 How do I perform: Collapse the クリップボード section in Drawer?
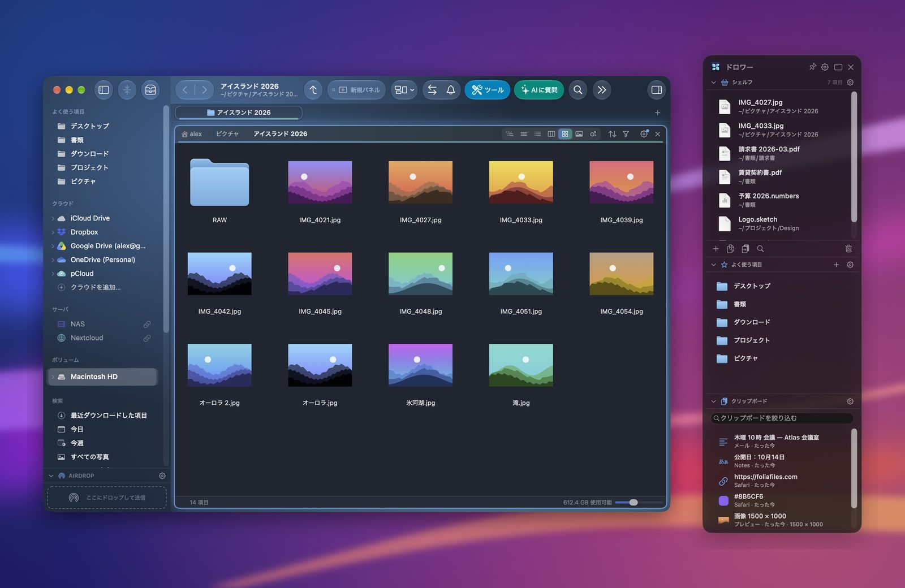[x=714, y=401]
